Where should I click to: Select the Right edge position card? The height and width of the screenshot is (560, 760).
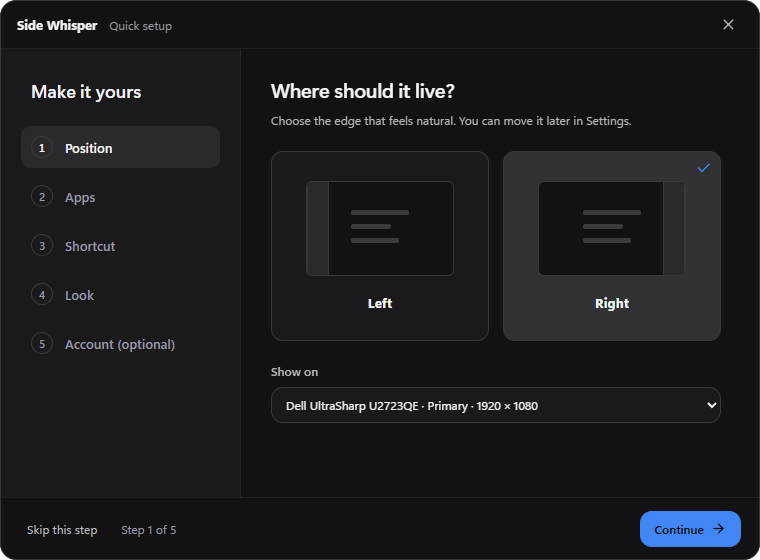(x=612, y=246)
